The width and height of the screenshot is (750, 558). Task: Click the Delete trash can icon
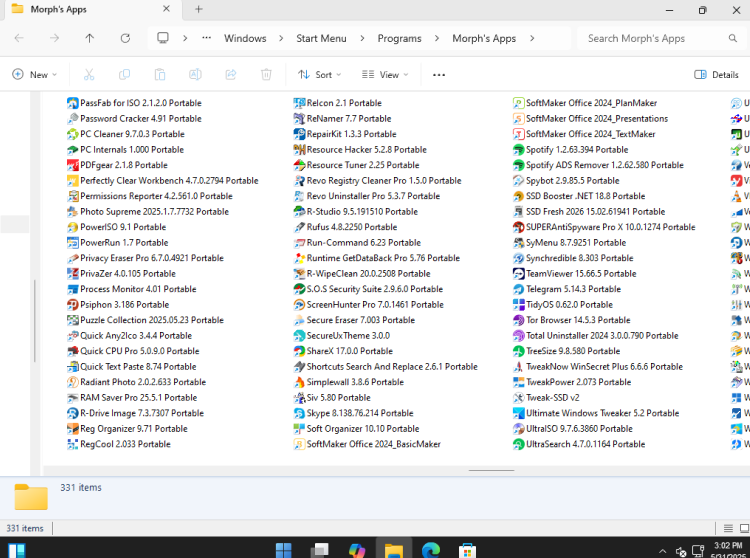pos(266,75)
